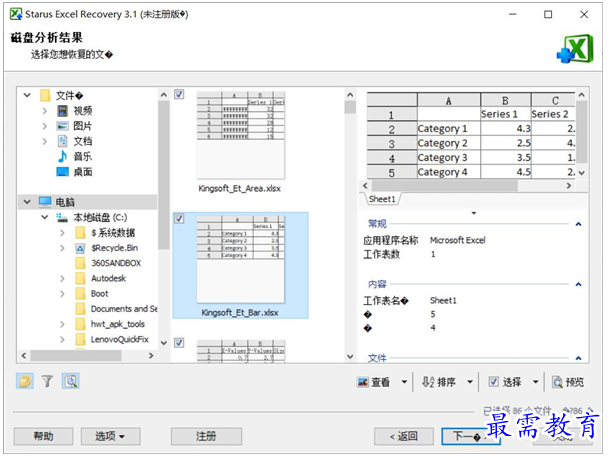The height and width of the screenshot is (457, 608).
Task: Click the 注册 register button
Action: 206,436
